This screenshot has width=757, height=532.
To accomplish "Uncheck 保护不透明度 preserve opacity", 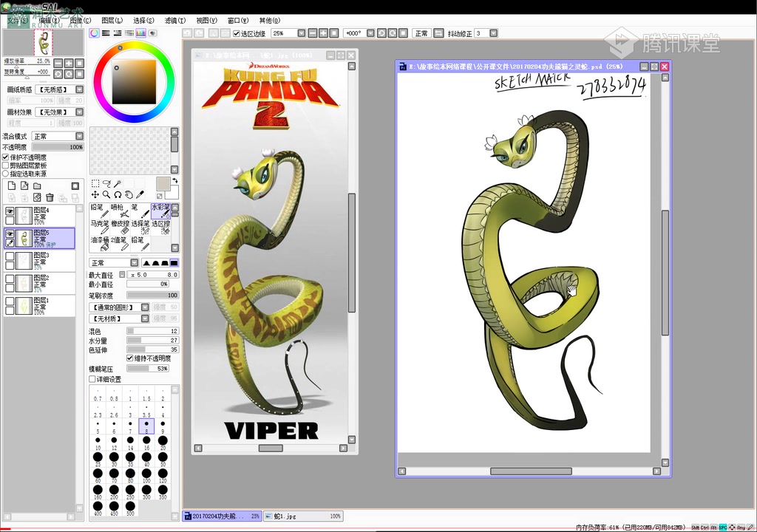I will click(x=5, y=157).
